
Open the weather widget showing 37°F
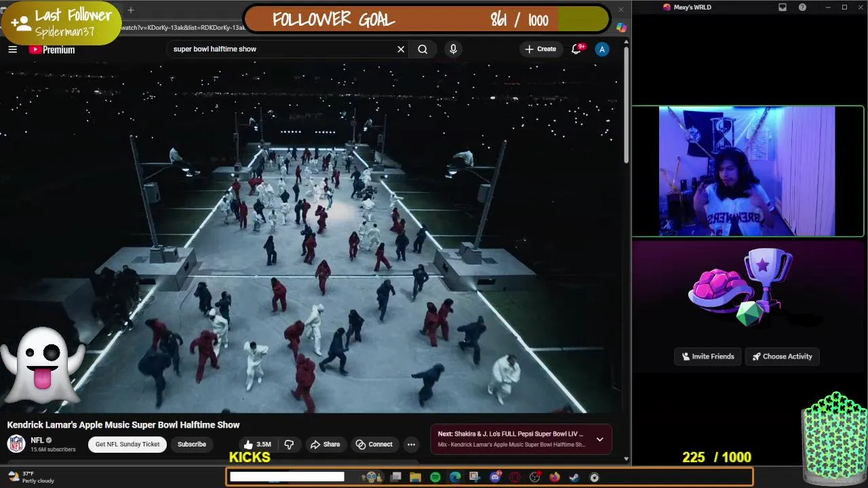(31, 477)
